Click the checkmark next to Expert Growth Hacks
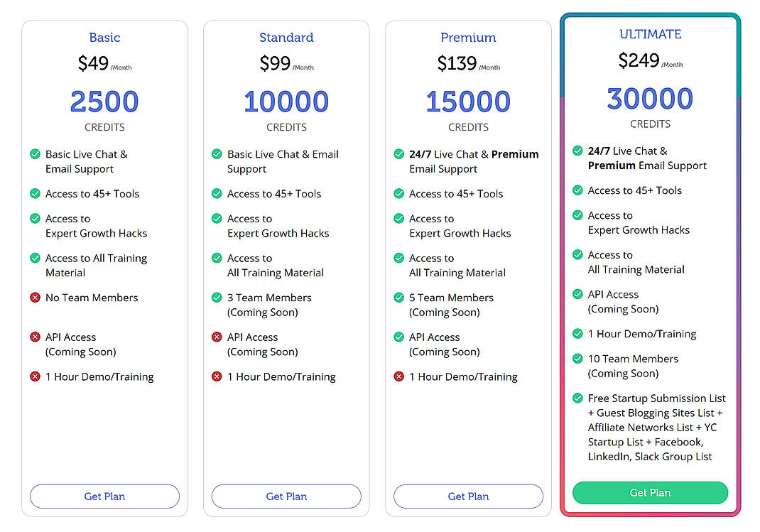 pyautogui.click(x=35, y=219)
